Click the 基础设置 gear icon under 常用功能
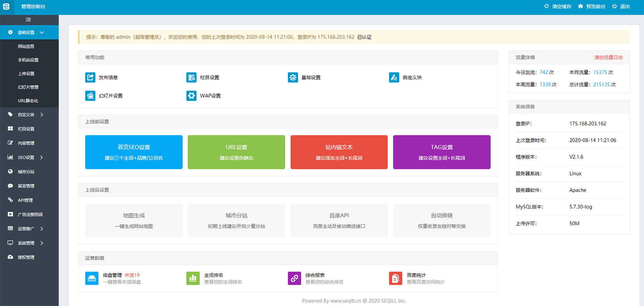This screenshot has width=644, height=306. coord(293,77)
